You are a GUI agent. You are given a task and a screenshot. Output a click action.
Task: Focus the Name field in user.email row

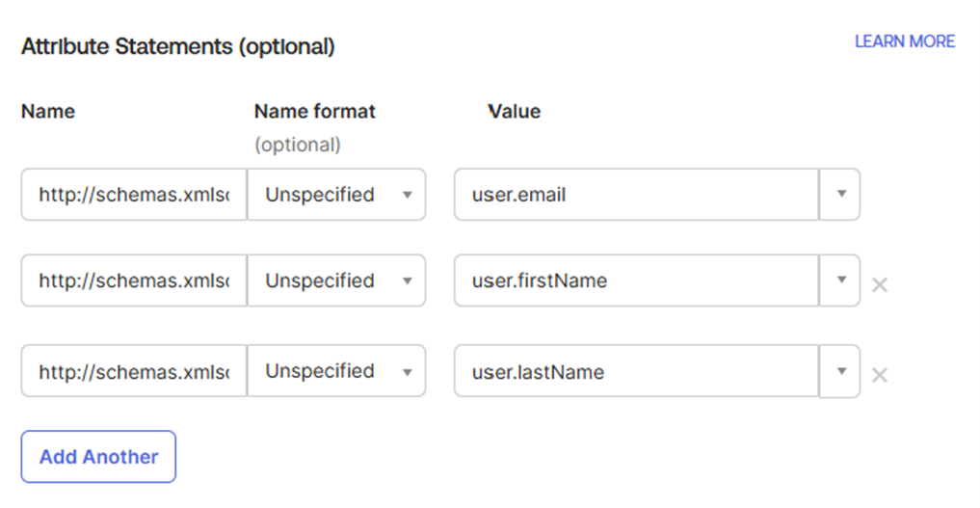134,195
